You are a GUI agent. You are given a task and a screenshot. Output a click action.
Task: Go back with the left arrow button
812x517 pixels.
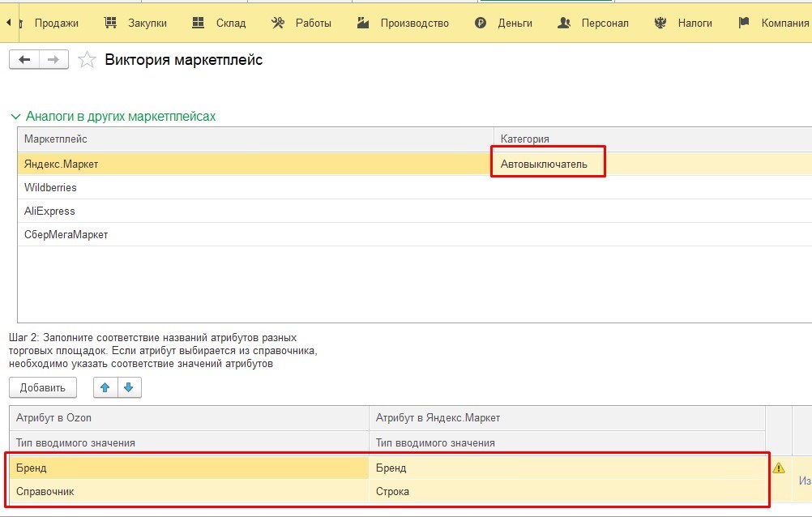pyautogui.click(x=24, y=60)
